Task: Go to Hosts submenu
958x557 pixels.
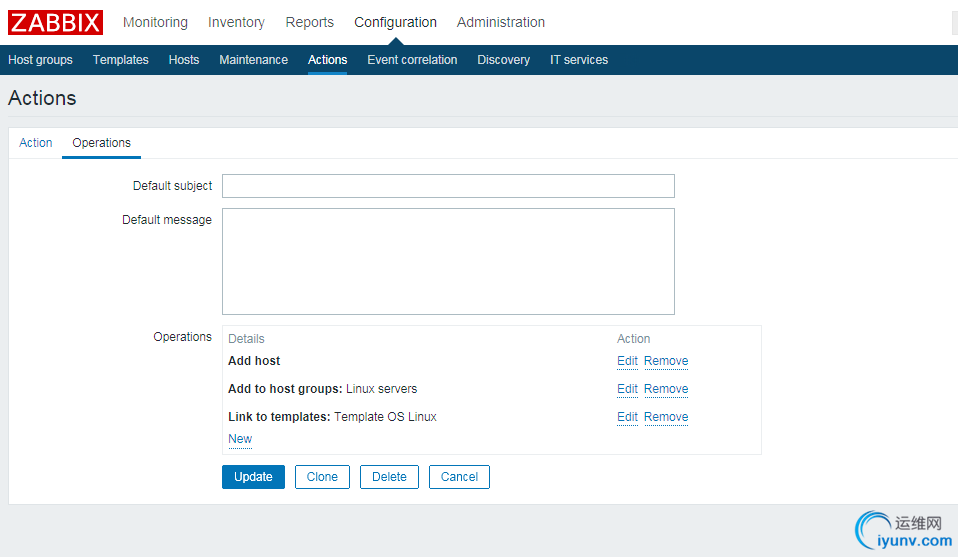Action: pyautogui.click(x=184, y=60)
